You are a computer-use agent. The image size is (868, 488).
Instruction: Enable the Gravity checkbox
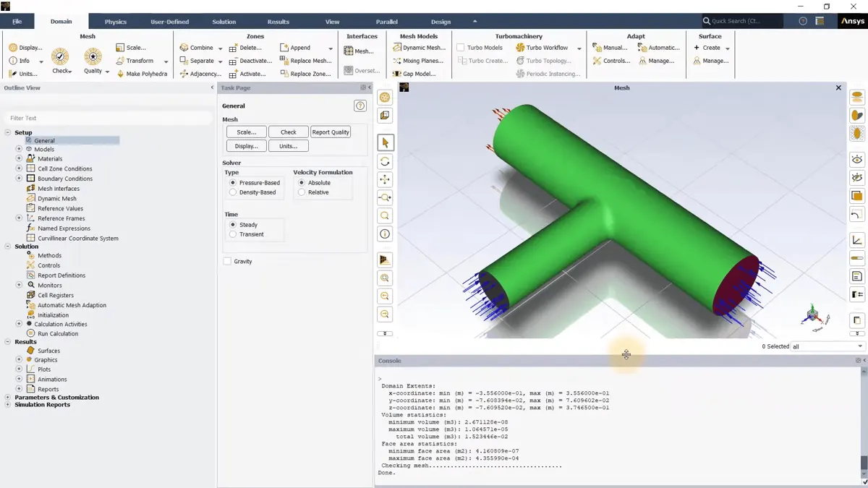coord(227,261)
